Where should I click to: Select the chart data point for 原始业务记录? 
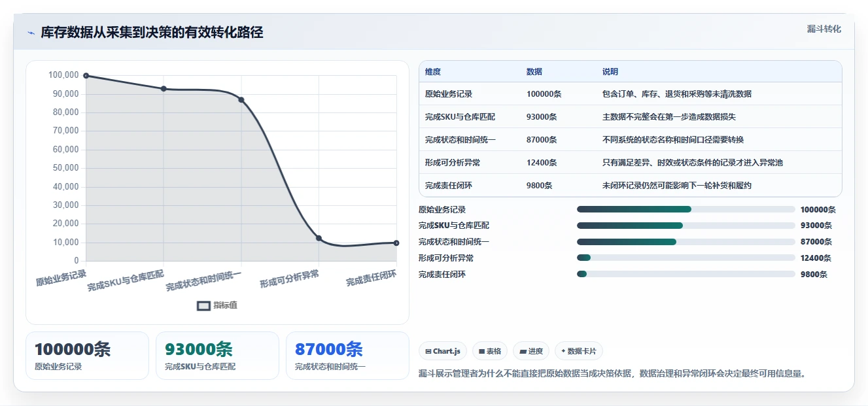point(86,76)
